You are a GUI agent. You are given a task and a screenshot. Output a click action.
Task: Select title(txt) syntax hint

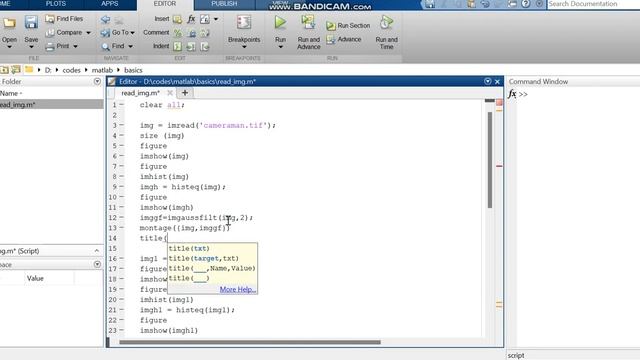pyautogui.click(x=189, y=249)
